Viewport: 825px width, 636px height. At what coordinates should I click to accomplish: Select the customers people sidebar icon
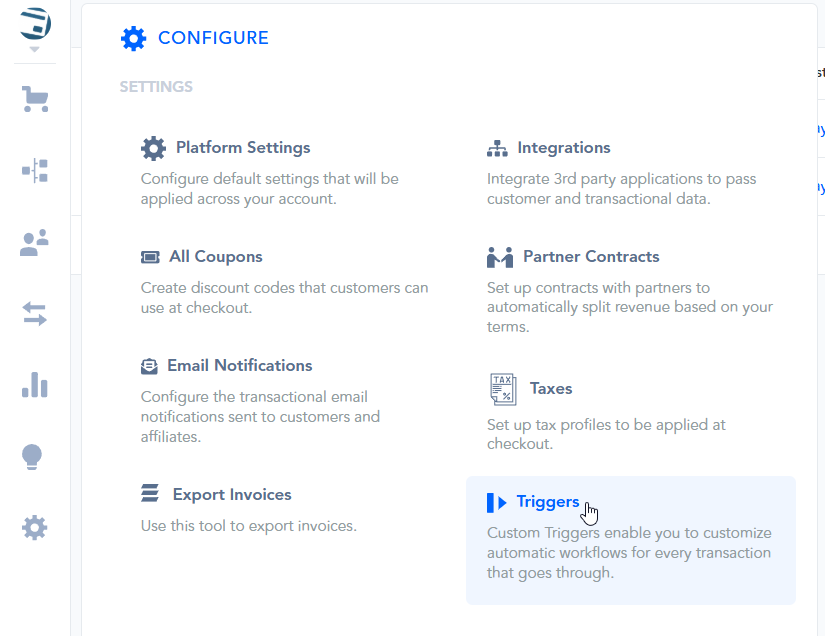coord(35,243)
